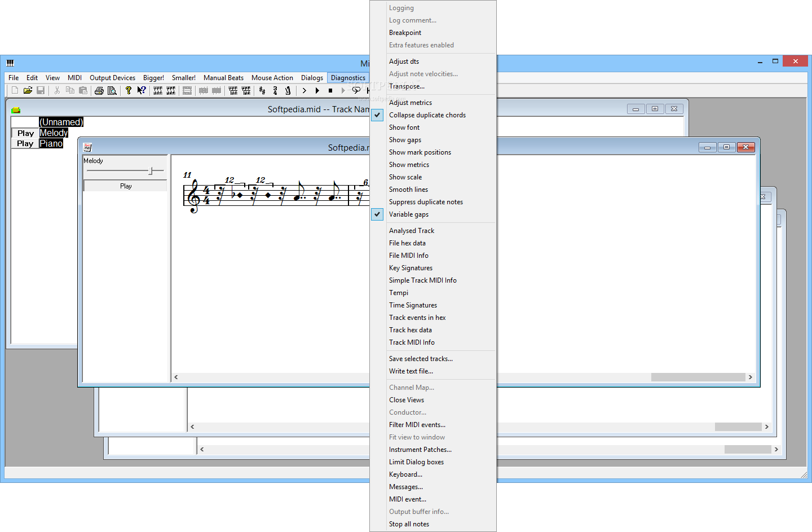This screenshot has width=812, height=532.
Task: Click Play next to Piano track
Action: coord(25,143)
